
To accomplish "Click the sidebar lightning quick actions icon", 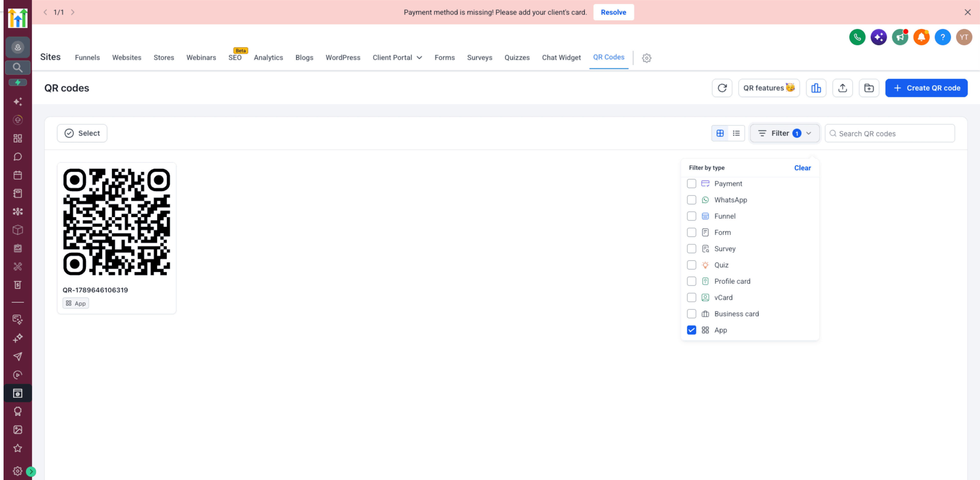I will 18,82.
